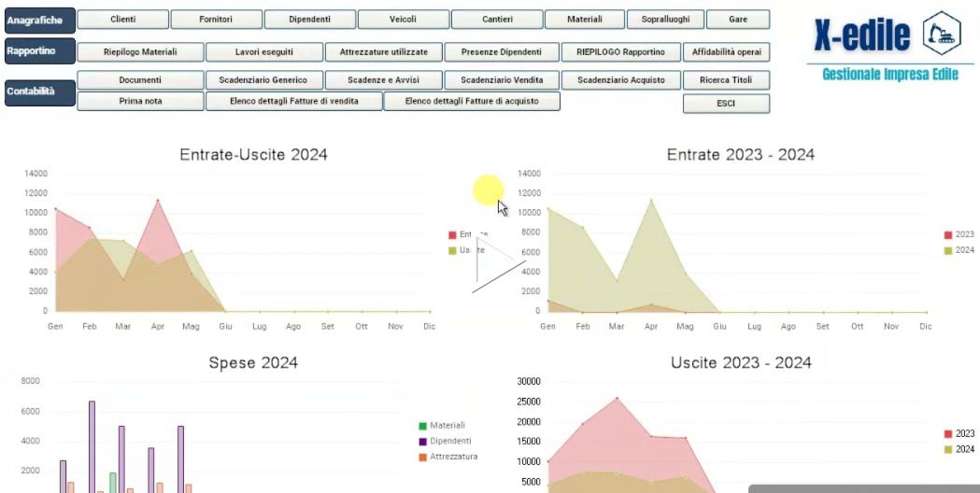Click the olive Uscite legend swatch
Screen dimensions: 980x493
coord(452,250)
